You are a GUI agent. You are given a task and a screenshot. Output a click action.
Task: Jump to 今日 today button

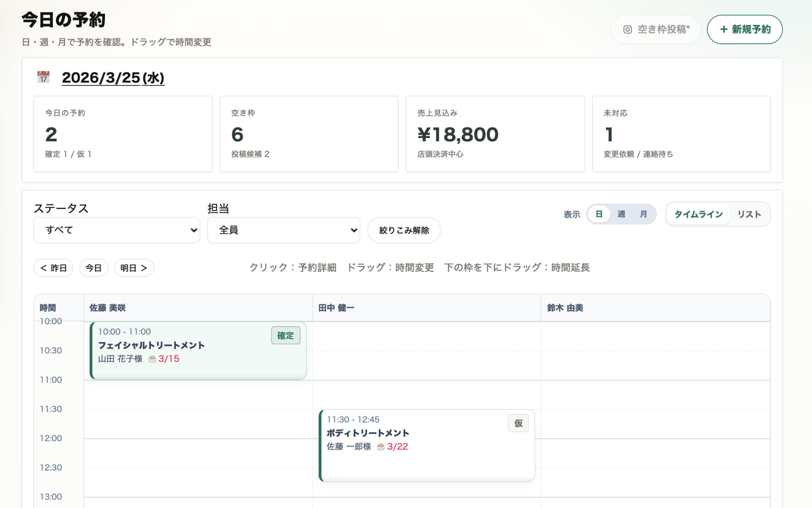(93, 268)
